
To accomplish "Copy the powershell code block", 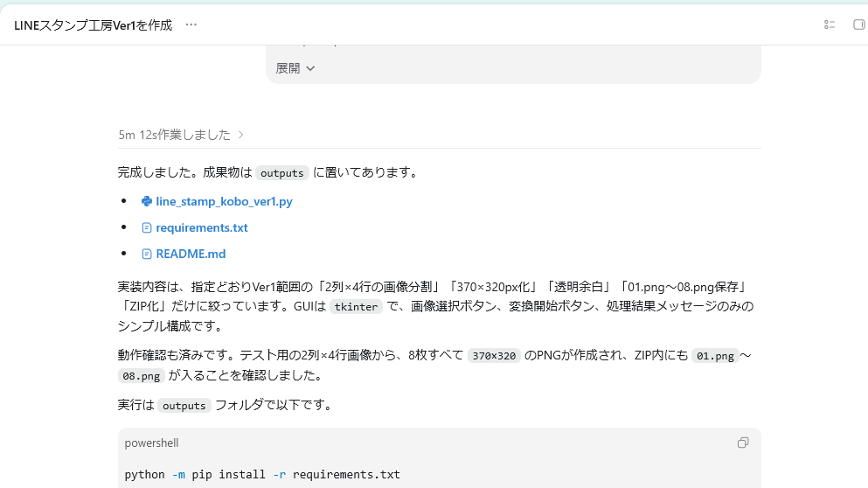I will [x=743, y=443].
